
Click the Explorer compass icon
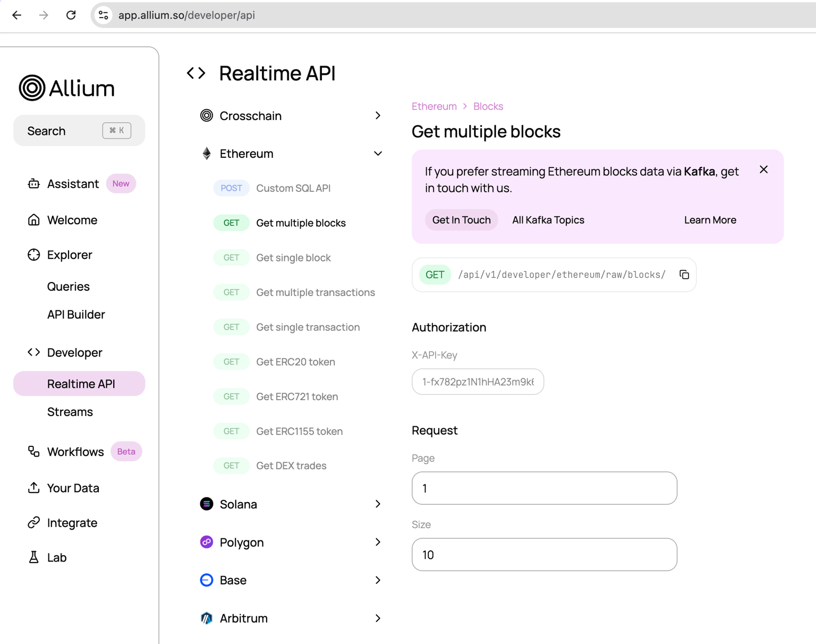pyautogui.click(x=33, y=255)
